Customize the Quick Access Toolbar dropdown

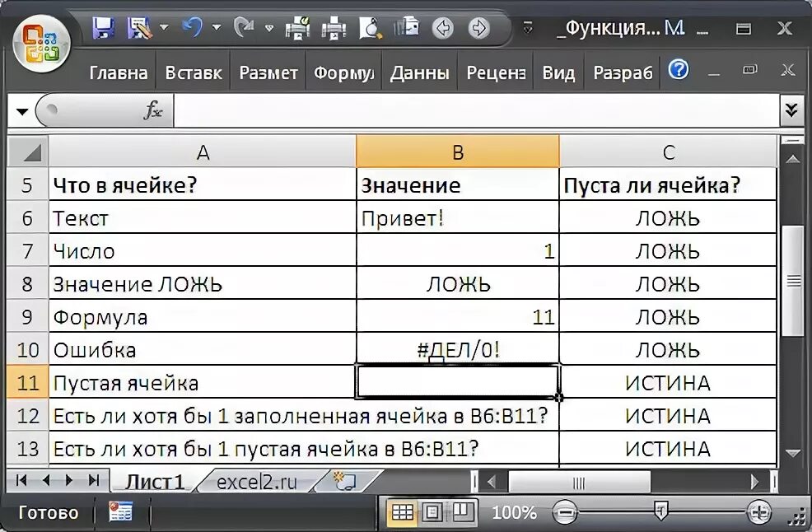tap(528, 28)
